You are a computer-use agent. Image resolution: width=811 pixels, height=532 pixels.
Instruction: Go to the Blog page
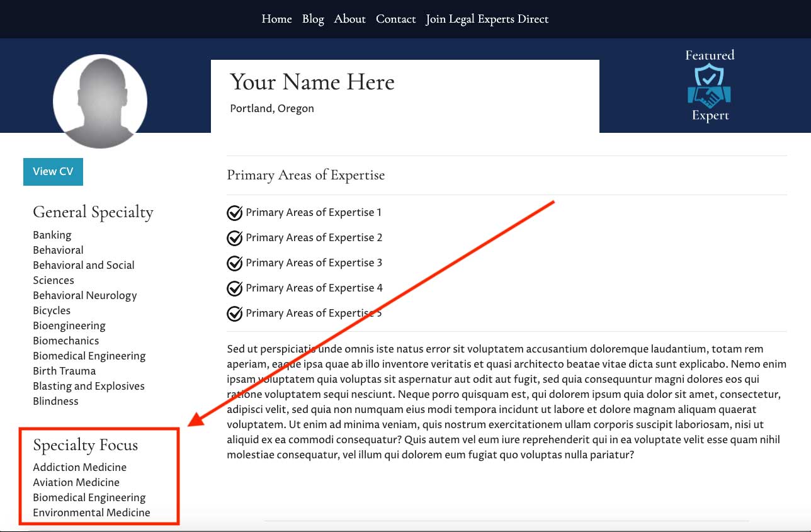pyautogui.click(x=313, y=19)
